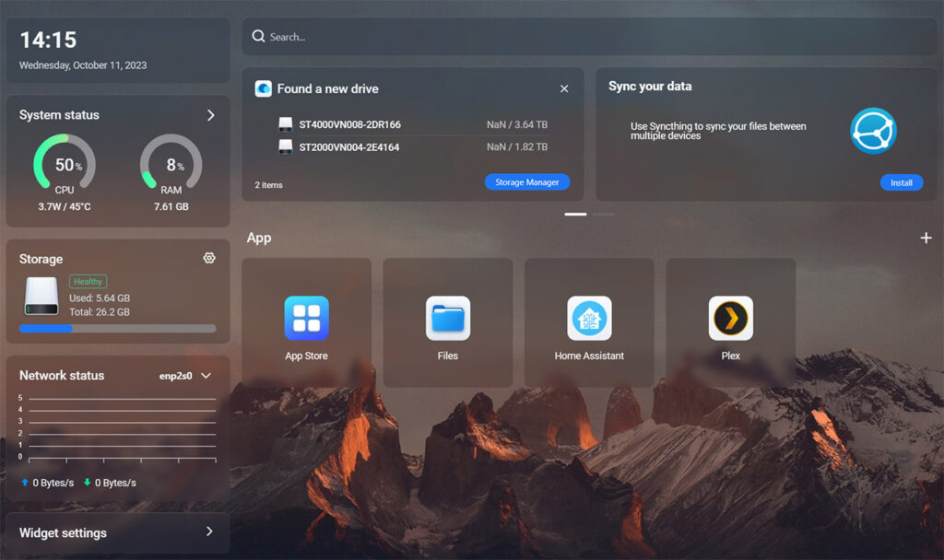Expand Widget settings
The image size is (944, 560).
[209, 532]
